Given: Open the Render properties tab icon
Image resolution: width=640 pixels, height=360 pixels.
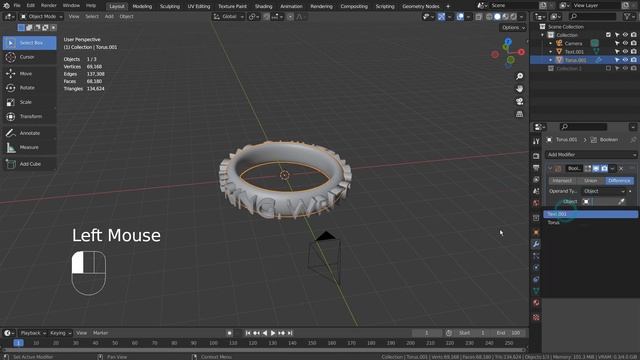Looking at the screenshot, I should [x=536, y=156].
